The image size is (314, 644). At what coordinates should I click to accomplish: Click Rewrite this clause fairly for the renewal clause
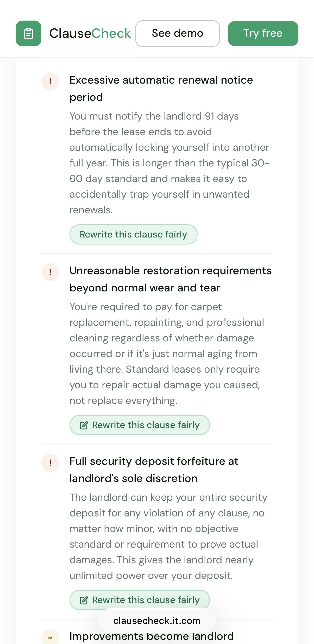(134, 234)
